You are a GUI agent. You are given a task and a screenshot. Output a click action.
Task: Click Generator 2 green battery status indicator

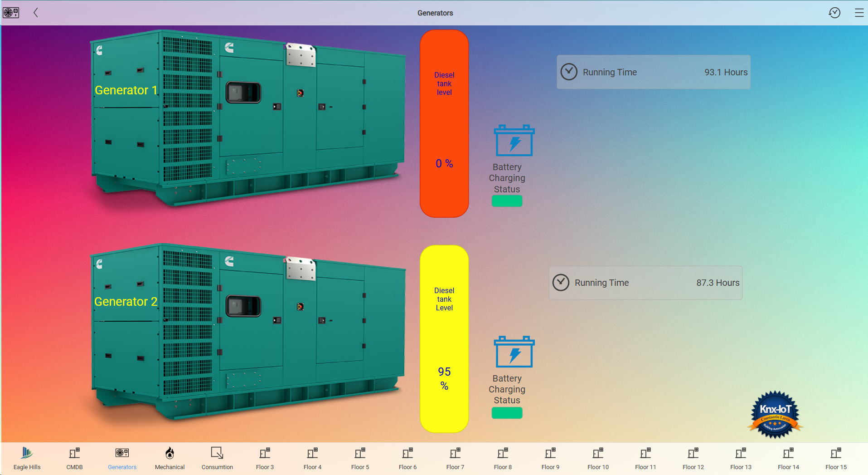pyautogui.click(x=507, y=412)
